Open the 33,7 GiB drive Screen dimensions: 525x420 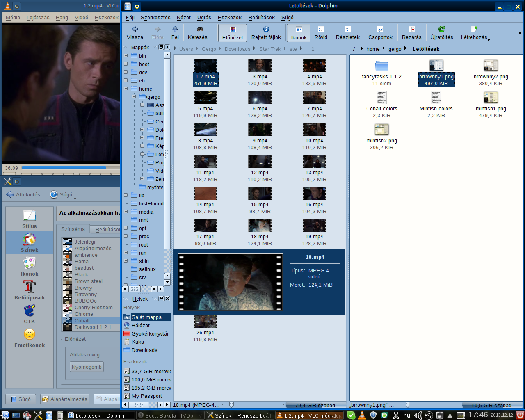pyautogui.click(x=147, y=371)
